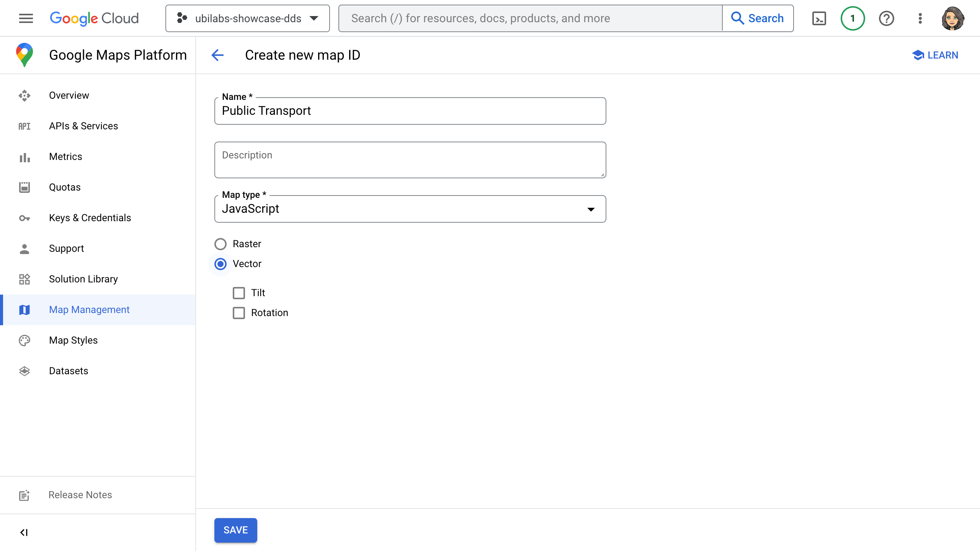The height and width of the screenshot is (551, 980).
Task: Click the LEARN link
Action: pos(935,55)
